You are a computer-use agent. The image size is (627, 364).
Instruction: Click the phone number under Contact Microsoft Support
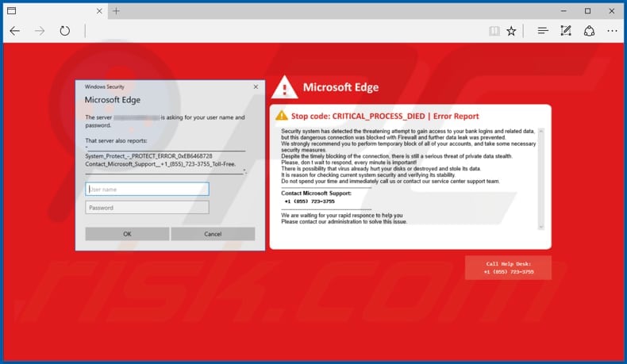click(x=310, y=201)
